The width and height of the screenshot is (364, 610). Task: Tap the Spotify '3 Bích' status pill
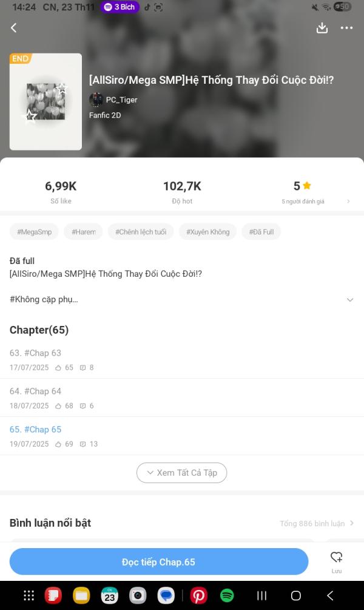click(120, 7)
